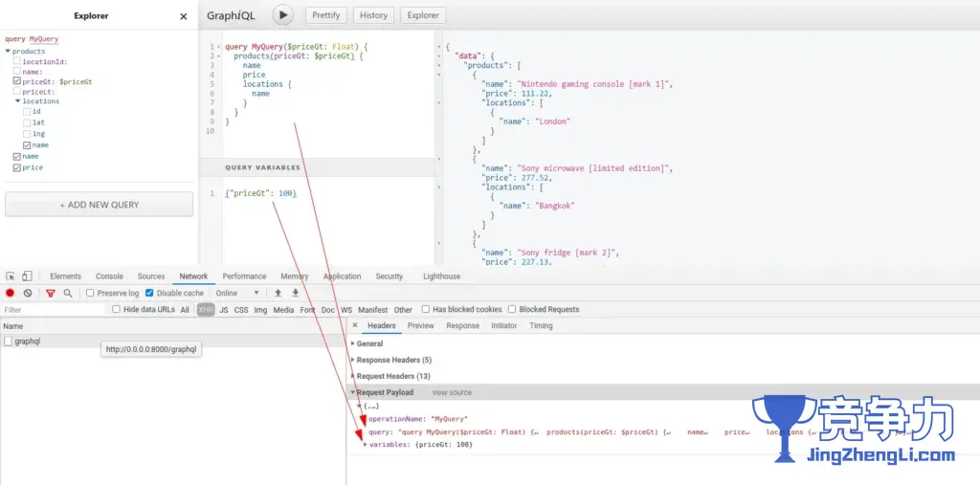
Task: Check the locationId argument checkbox
Action: coord(17,61)
